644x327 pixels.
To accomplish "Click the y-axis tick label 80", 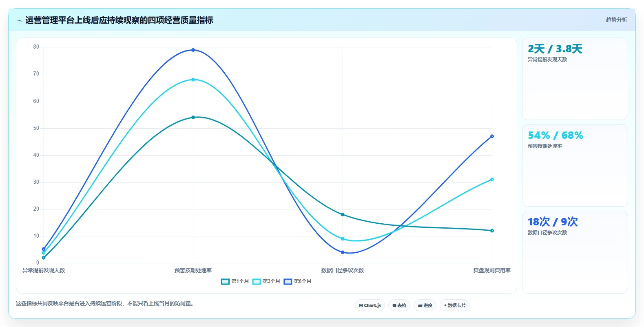I will click(36, 47).
